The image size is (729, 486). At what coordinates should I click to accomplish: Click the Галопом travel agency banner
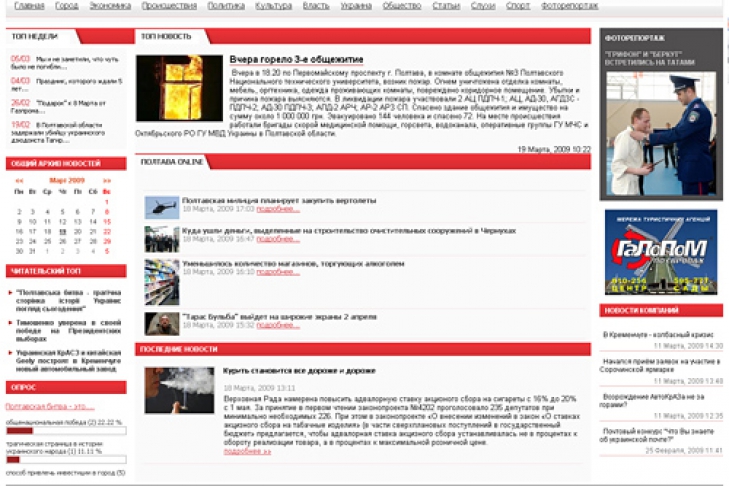(x=661, y=251)
